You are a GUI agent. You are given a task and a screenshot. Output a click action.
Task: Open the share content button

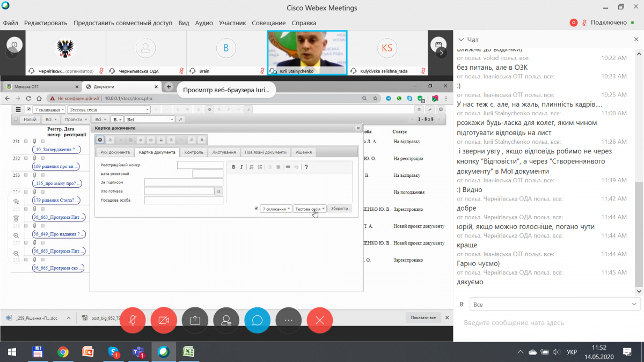click(x=195, y=320)
